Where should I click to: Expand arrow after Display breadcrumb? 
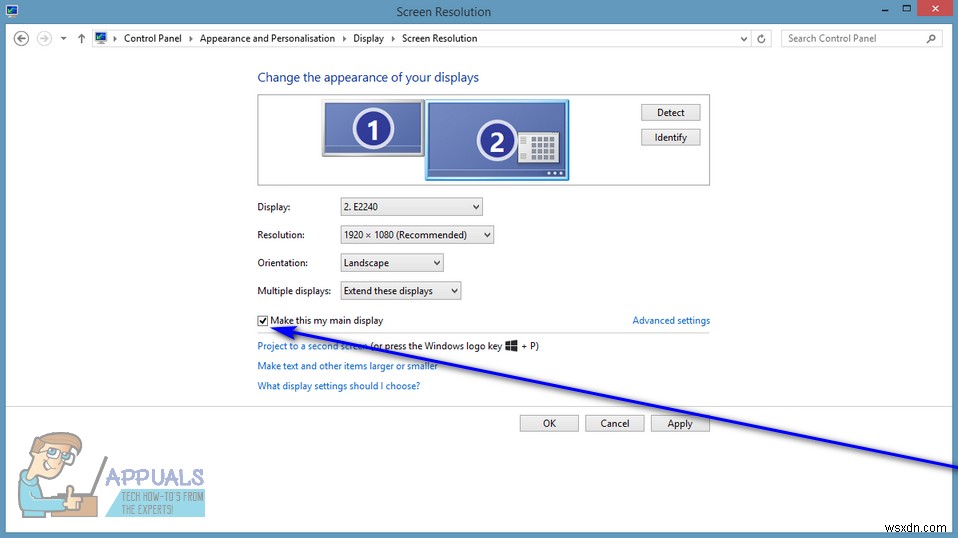(393, 38)
